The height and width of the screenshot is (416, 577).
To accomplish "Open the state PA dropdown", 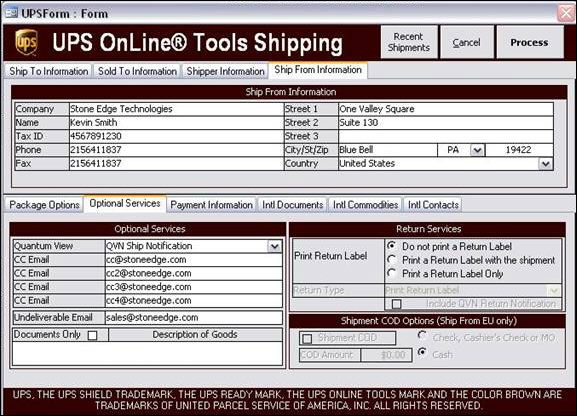I will (x=477, y=150).
